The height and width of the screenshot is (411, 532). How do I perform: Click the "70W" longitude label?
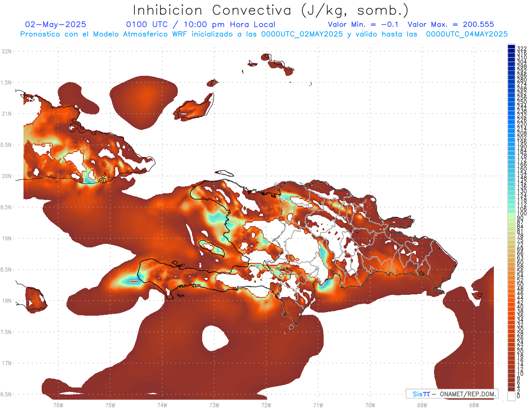tap(370, 405)
